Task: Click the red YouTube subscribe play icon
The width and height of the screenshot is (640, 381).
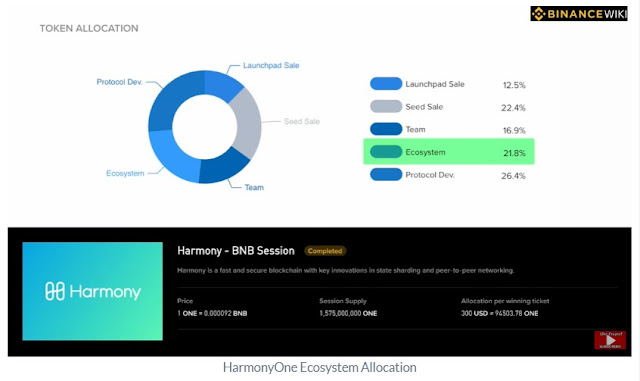Action: coord(610,340)
